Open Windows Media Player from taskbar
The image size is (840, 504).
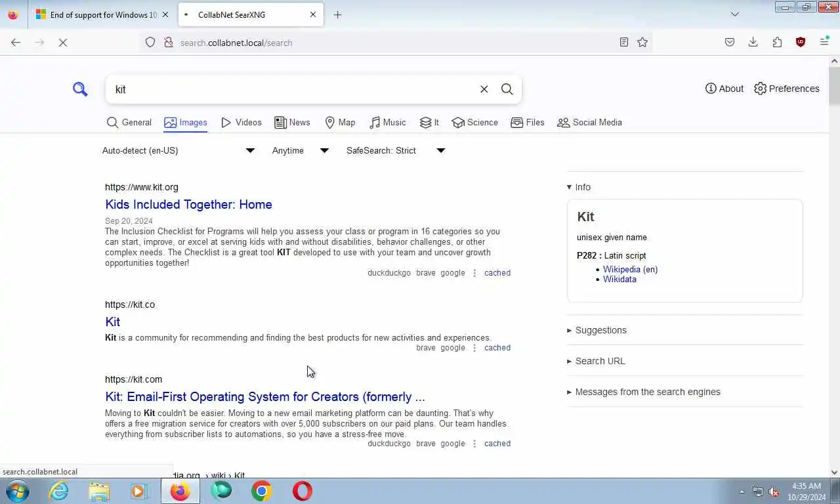tap(139, 491)
